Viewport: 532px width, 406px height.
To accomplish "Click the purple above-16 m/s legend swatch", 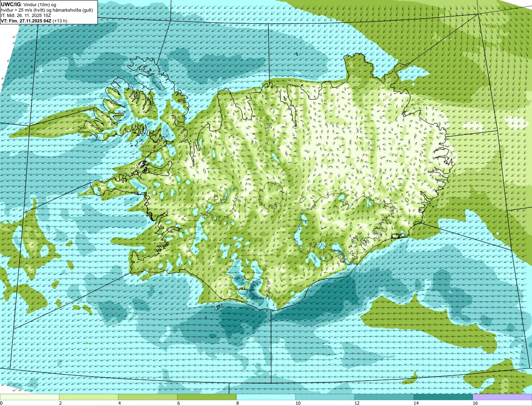I will point(502,397).
